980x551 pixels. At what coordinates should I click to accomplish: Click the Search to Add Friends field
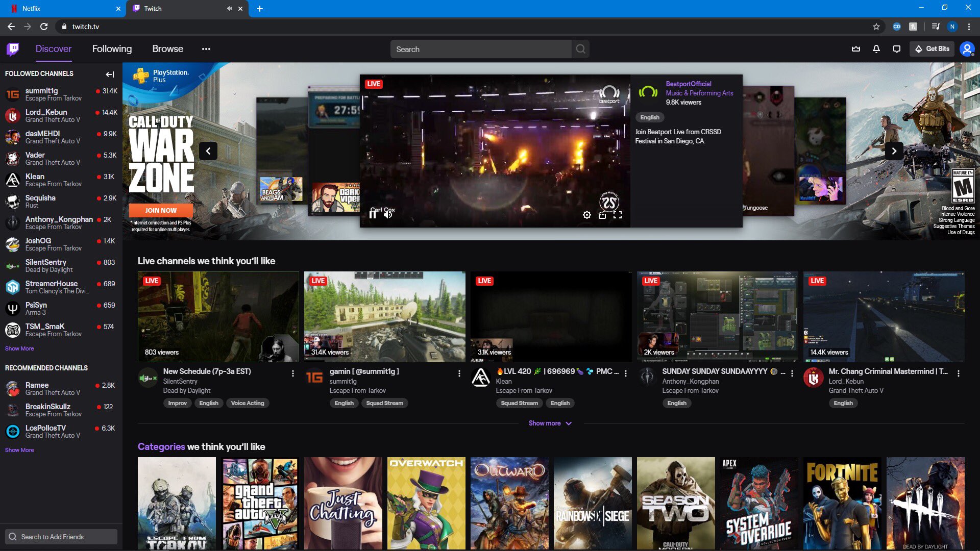point(61,537)
